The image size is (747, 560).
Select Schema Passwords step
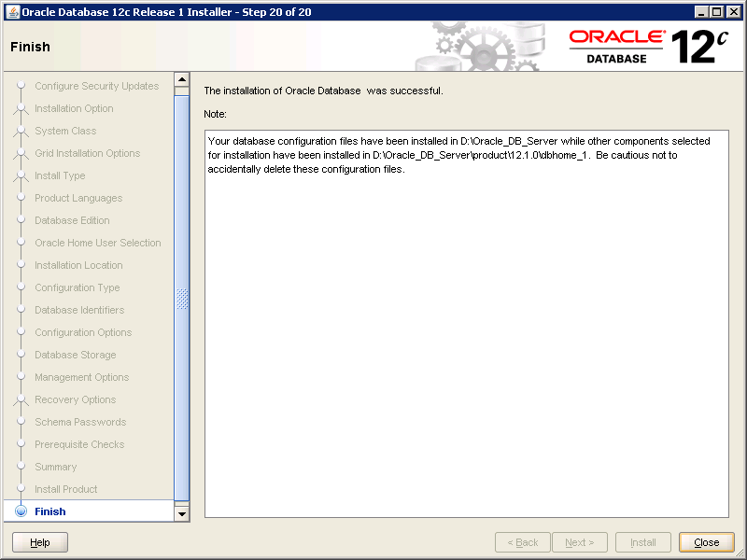click(x=80, y=422)
